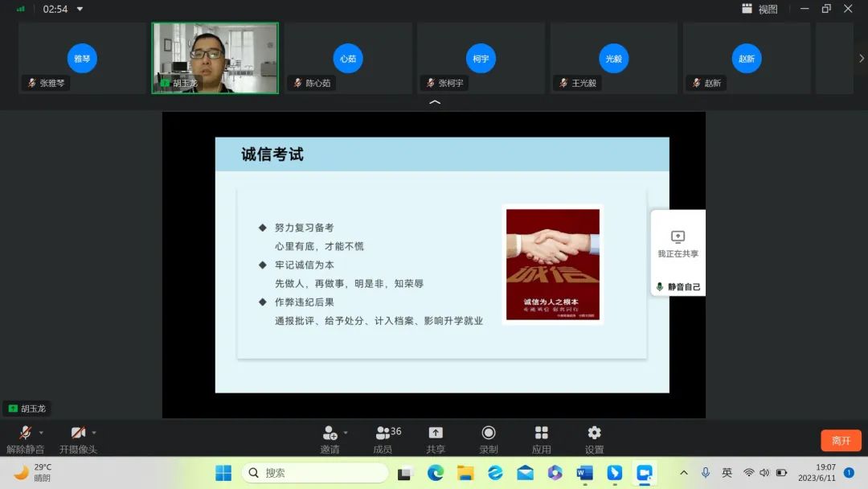Open the 应用 apps icon

(542, 434)
